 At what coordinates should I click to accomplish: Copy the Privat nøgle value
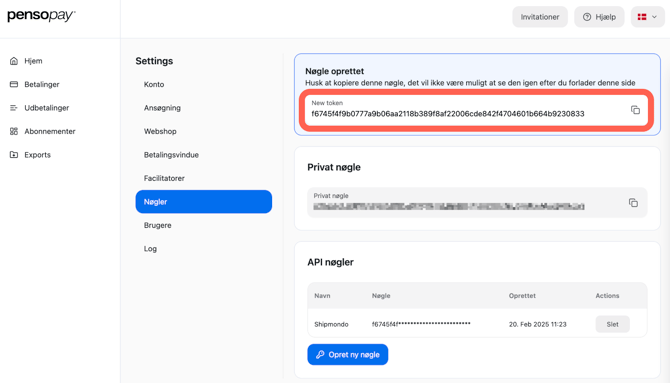tap(633, 203)
